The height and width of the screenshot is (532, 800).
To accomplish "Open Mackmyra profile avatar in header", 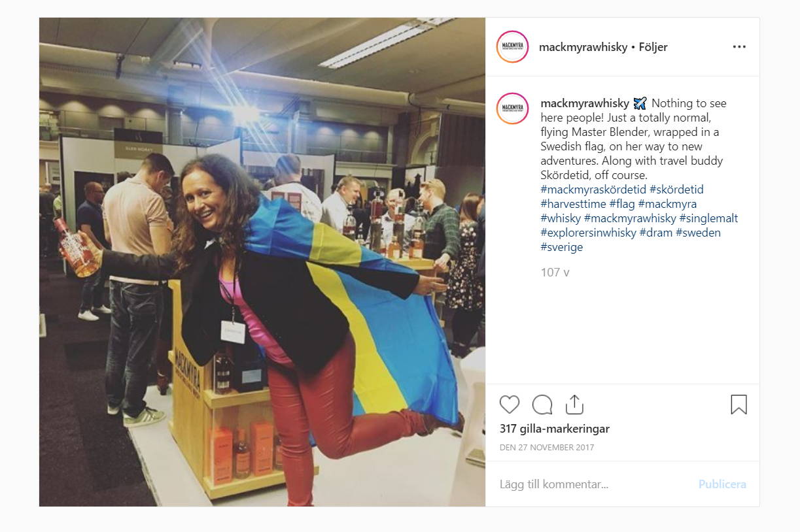I will pos(512,47).
